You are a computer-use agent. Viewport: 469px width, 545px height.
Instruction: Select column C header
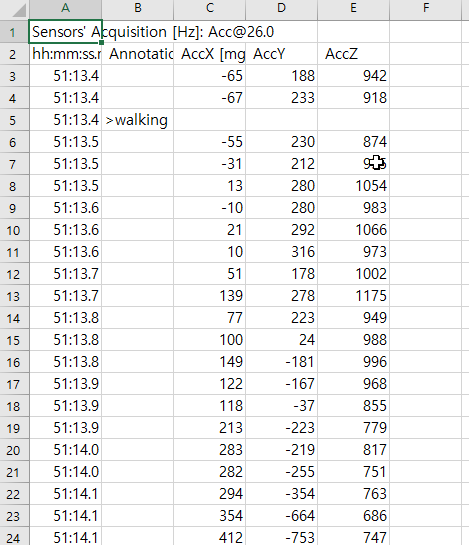210,8
